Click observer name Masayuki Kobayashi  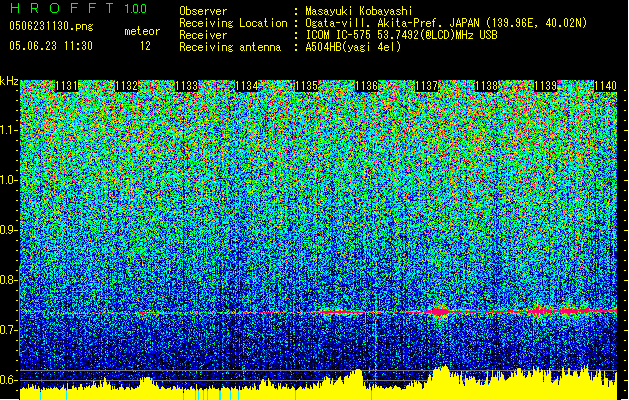pos(359,11)
